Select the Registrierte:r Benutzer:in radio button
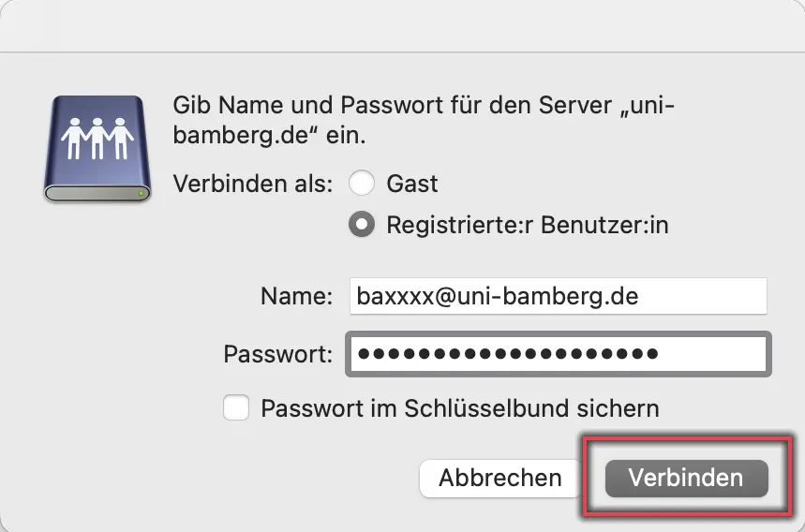Screen dimensions: 805x532 [362, 224]
